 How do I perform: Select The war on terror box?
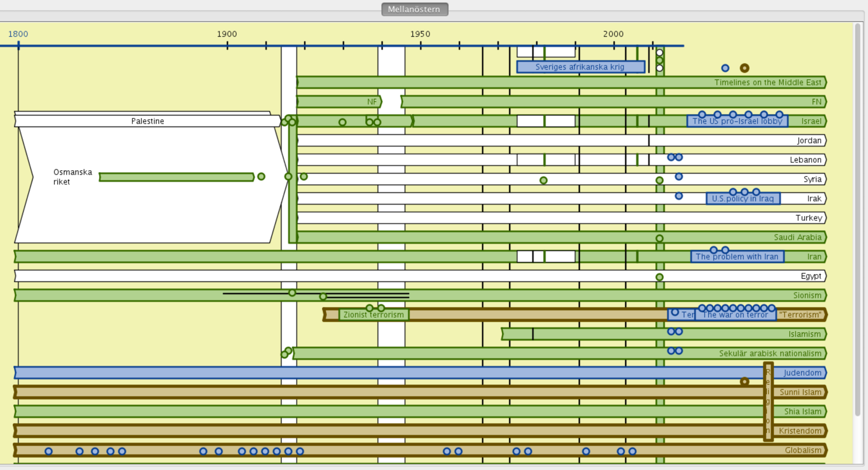[x=735, y=315]
